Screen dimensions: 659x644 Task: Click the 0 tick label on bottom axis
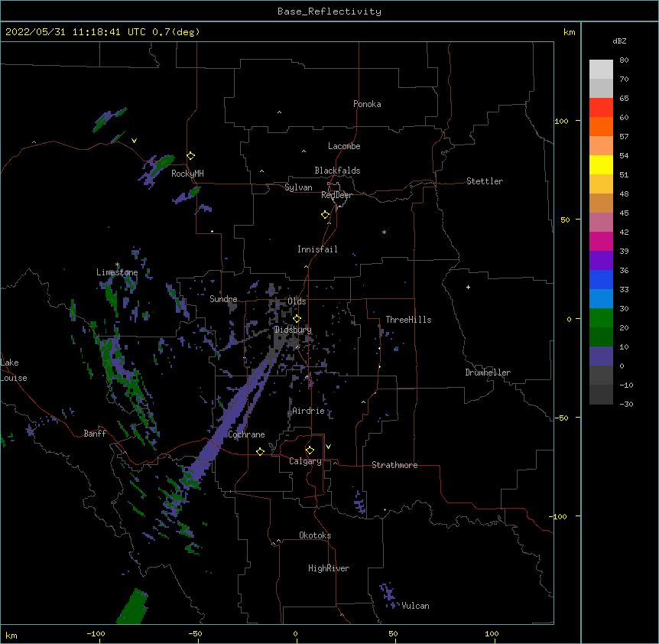295,634
